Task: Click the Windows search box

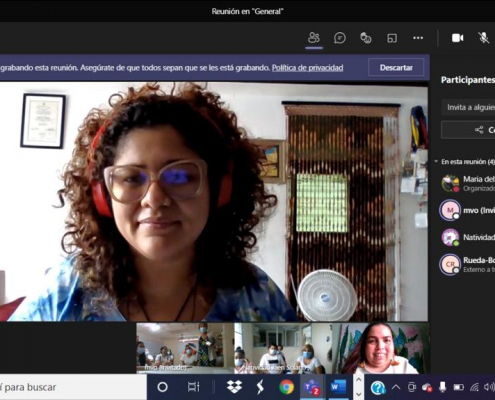Action: [73, 387]
